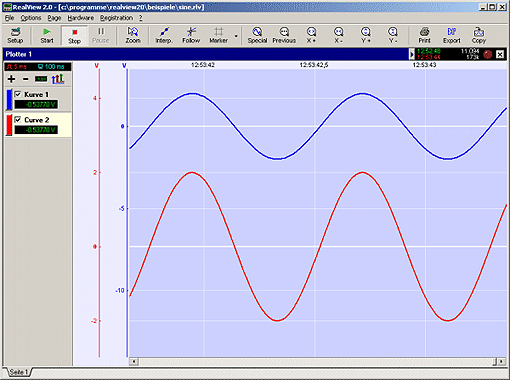Image resolution: width=510 pixels, height=380 pixels.
Task: Print the plotter chart
Action: [424, 35]
